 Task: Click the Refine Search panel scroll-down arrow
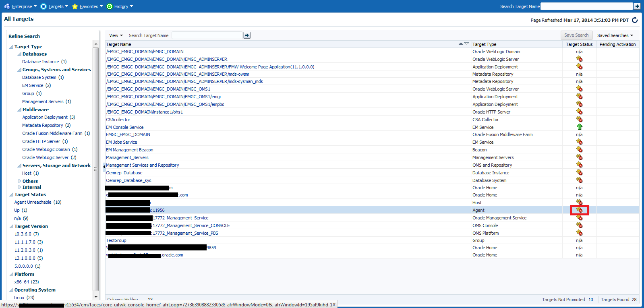point(96,297)
